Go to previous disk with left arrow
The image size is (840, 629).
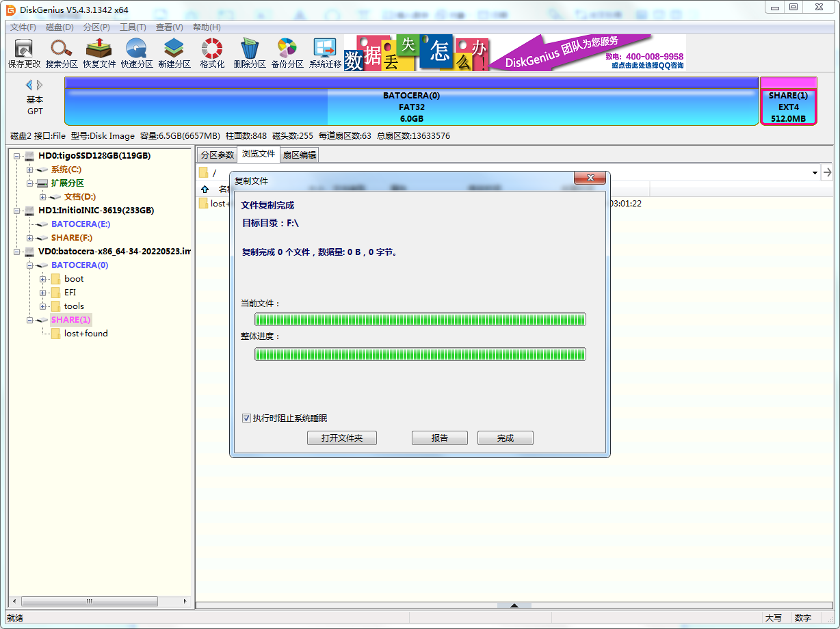click(x=29, y=85)
